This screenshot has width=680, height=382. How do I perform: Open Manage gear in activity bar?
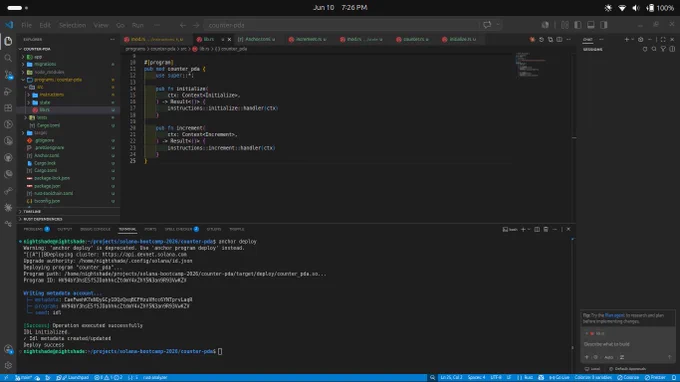[8, 366]
